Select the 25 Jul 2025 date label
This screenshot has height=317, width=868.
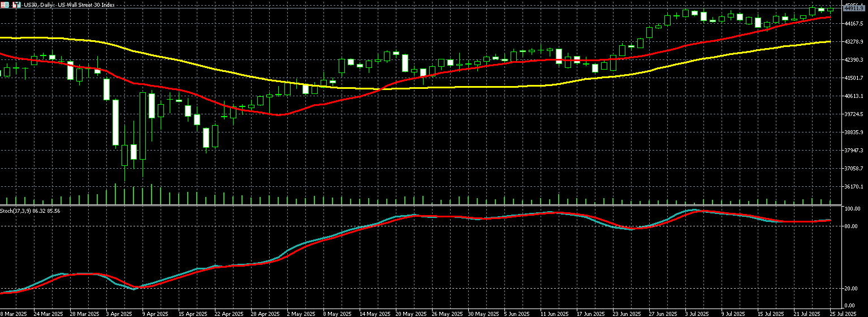843,314
